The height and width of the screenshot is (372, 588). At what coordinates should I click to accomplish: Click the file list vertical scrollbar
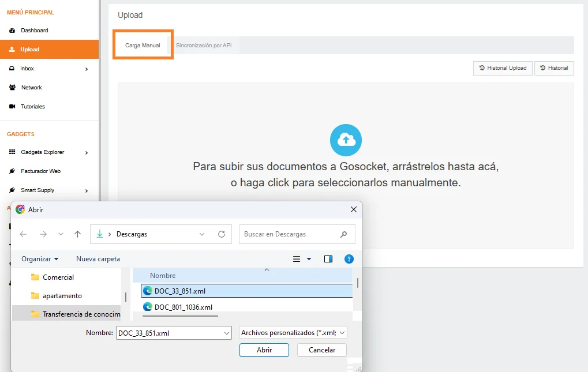click(358, 283)
